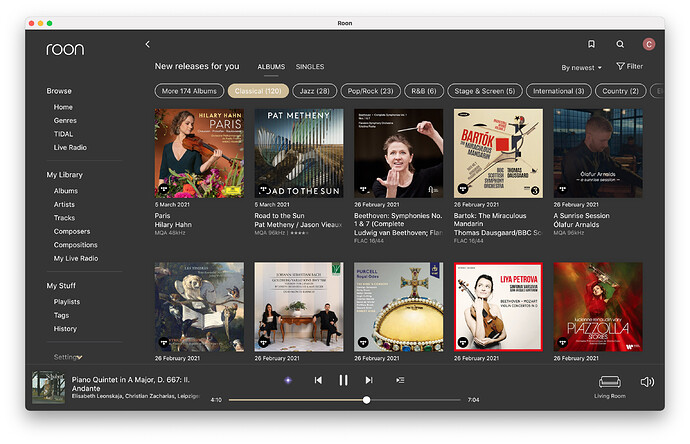Open the Roon Radio star icon
The width and height of the screenshot is (690, 444).
point(288,380)
